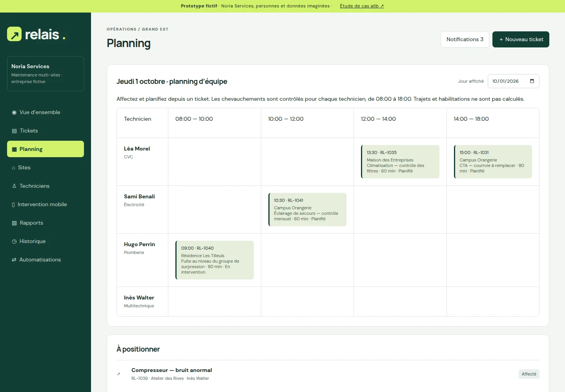This screenshot has height=392, width=565.
Task: Click the Rapports icon in sidebar
Action: point(15,223)
